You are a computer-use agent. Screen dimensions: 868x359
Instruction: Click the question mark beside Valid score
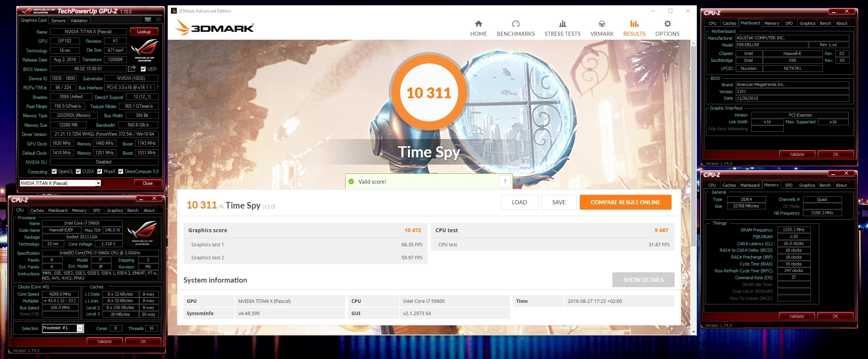click(505, 181)
